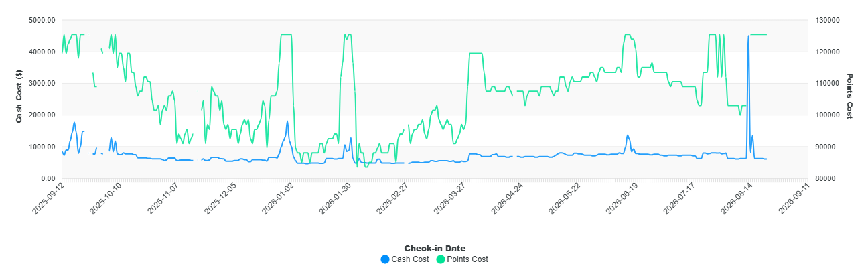The height and width of the screenshot is (268, 868).
Task: Click the green Points Cost legend circle
Action: click(441, 259)
